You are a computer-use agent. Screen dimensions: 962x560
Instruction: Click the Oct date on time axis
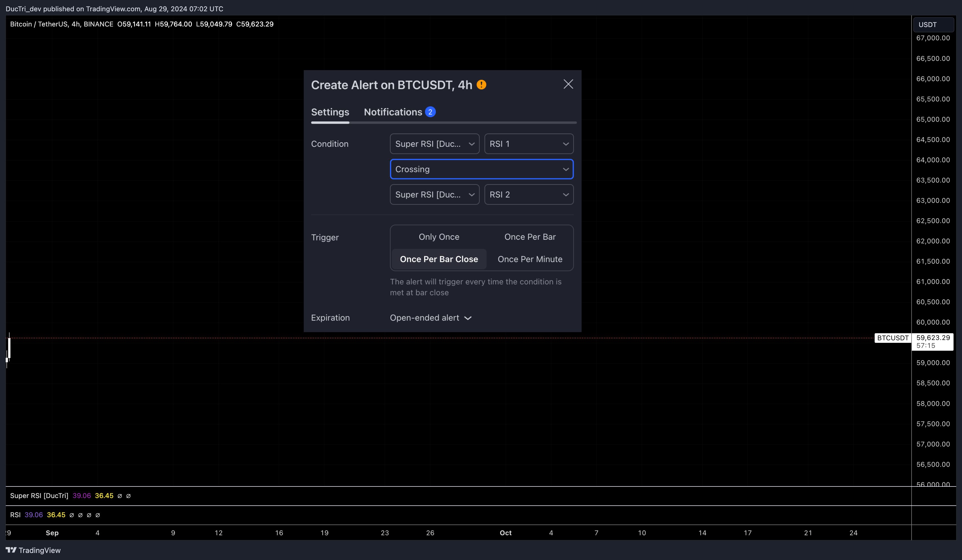click(506, 532)
